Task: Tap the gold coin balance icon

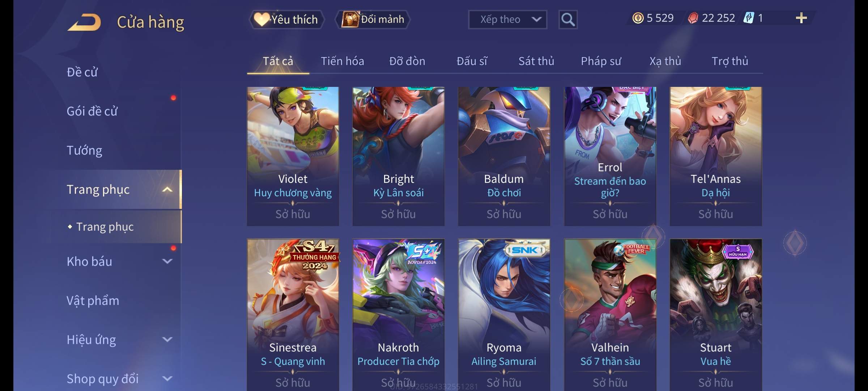Action: pyautogui.click(x=638, y=18)
